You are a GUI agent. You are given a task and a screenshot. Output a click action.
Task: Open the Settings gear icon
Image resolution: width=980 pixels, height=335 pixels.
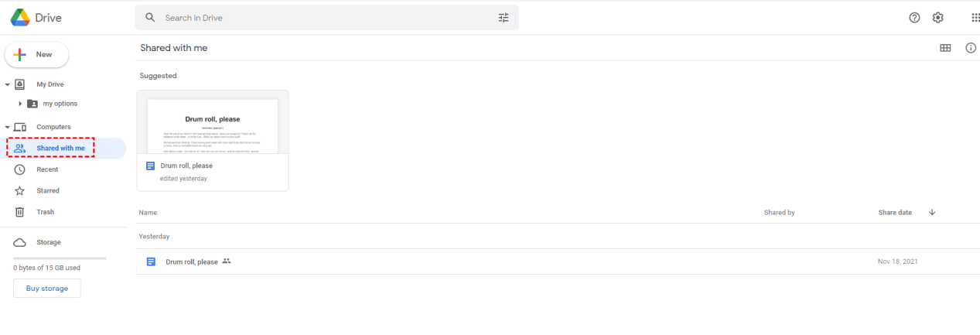coord(937,18)
